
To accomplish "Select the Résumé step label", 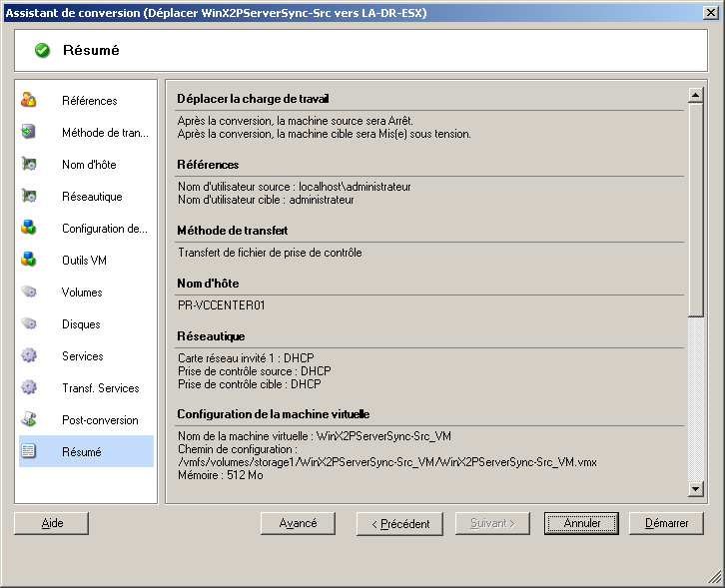I will point(81,451).
